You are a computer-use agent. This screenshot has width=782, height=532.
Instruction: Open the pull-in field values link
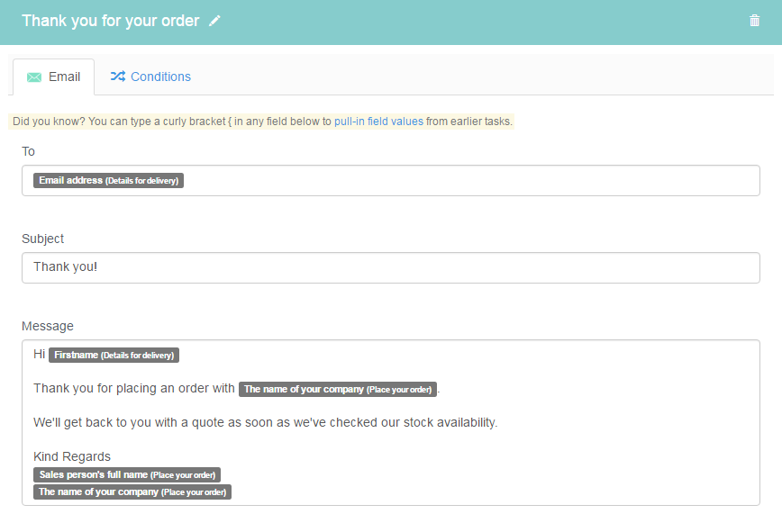click(378, 122)
